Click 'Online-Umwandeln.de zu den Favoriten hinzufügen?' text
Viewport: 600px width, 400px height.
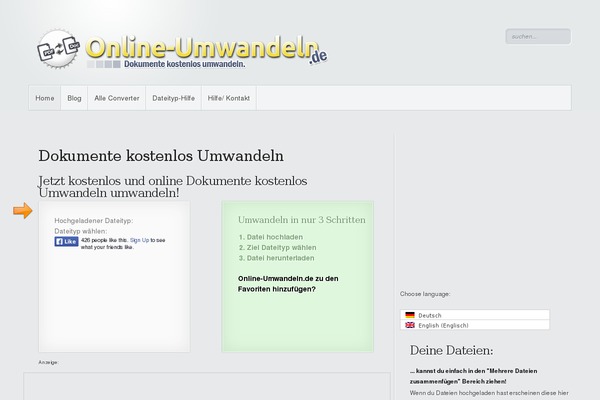pyautogui.click(x=288, y=284)
